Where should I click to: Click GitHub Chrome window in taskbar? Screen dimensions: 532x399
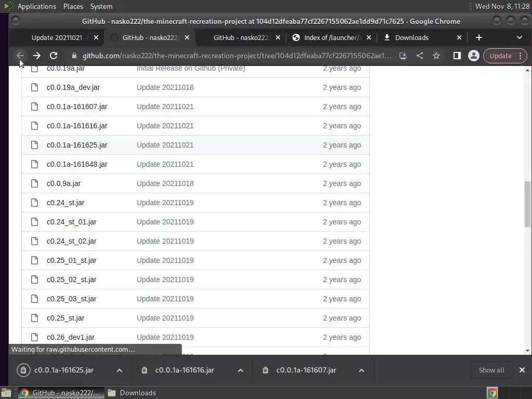60,393
